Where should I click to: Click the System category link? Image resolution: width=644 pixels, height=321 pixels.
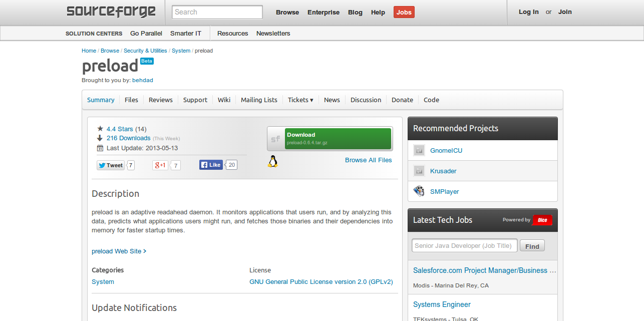click(103, 282)
